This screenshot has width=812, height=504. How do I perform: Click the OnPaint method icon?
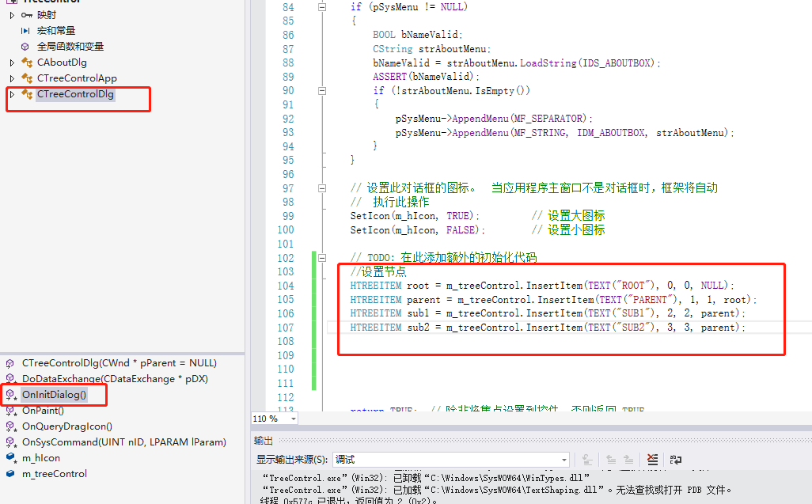click(11, 411)
